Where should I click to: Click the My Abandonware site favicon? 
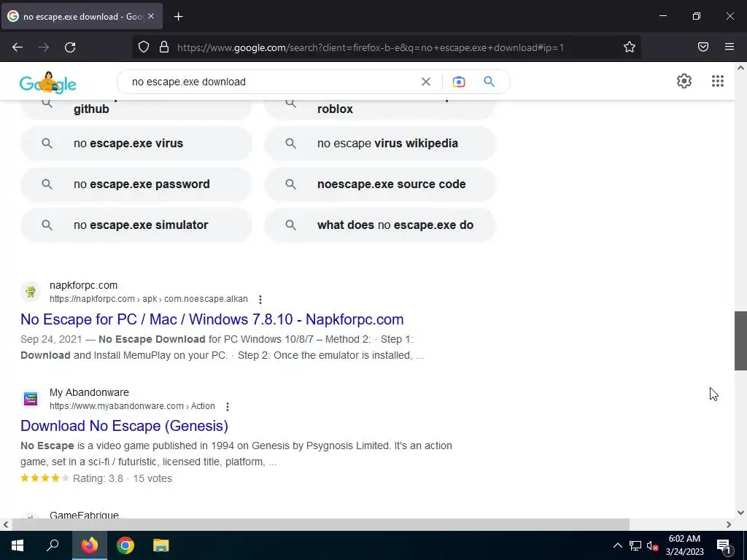point(31,399)
